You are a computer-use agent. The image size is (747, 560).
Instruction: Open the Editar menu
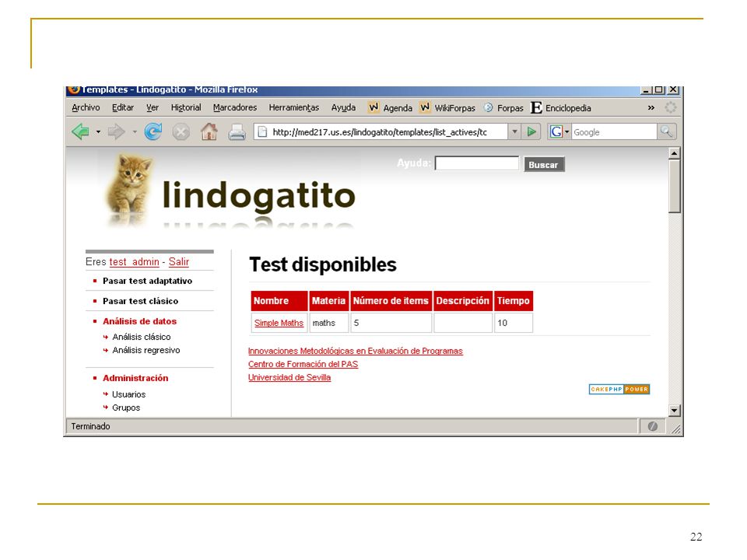123,107
